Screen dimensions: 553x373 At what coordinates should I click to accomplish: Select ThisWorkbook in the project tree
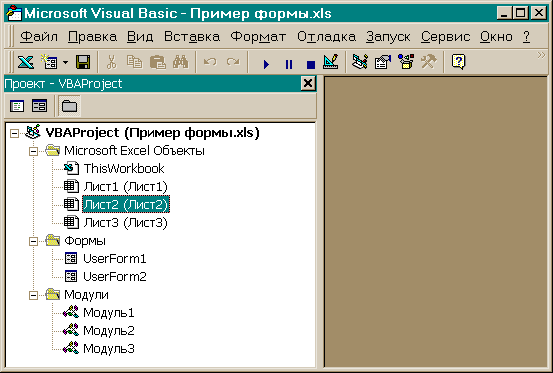(124, 169)
